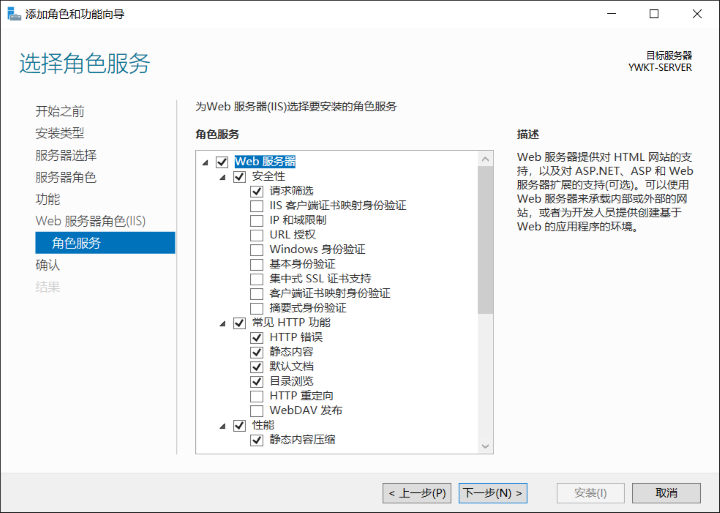Jump to the 确认 wizard step
The width and height of the screenshot is (720, 513).
48,265
